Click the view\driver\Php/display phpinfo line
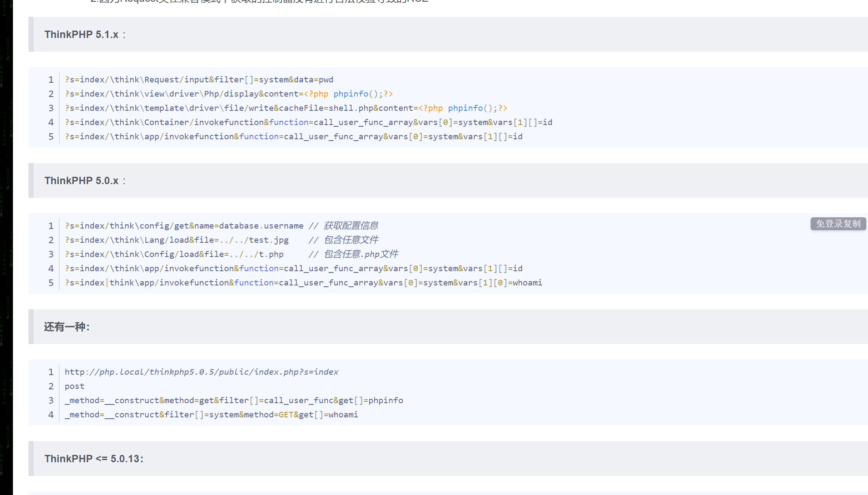The image size is (868, 495). coord(229,94)
